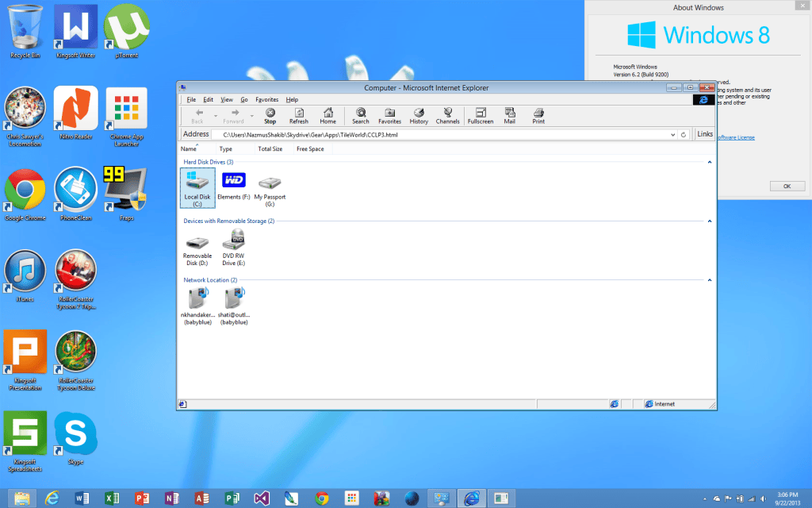The height and width of the screenshot is (508, 812).
Task: Select Removable Disk (D:)
Action: pyautogui.click(x=197, y=250)
